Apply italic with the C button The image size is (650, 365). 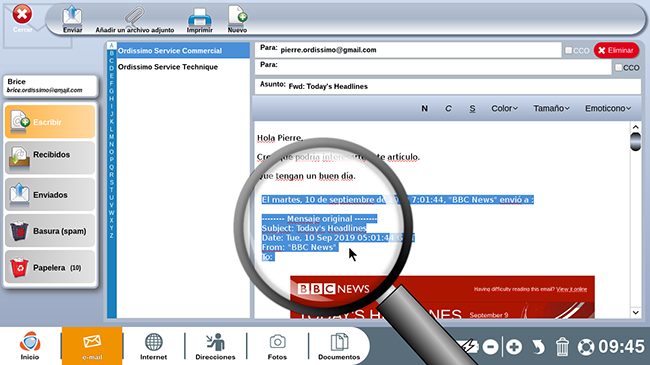point(448,108)
